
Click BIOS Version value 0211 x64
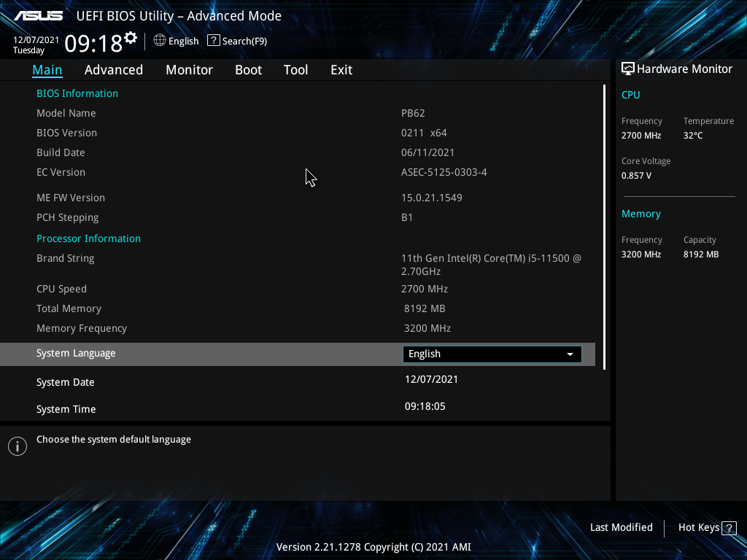424,133
